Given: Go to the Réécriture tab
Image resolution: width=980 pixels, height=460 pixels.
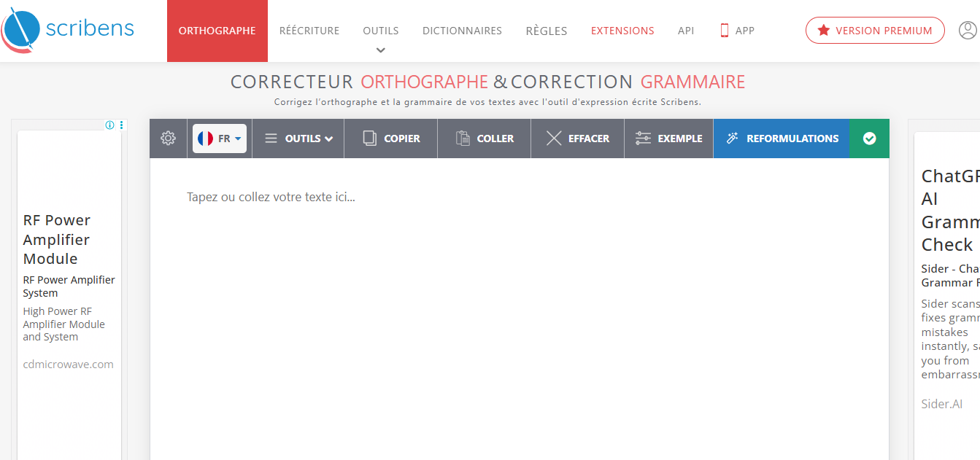Looking at the screenshot, I should (309, 31).
